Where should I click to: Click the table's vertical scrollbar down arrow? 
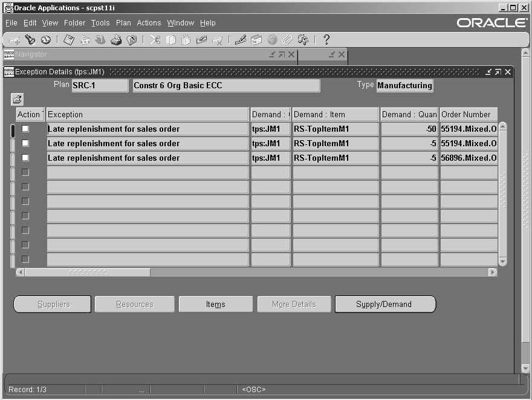click(x=503, y=262)
